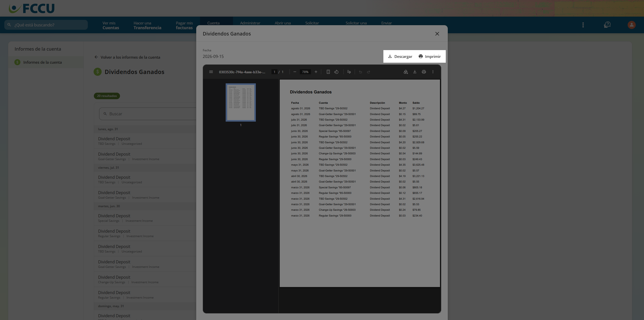Viewport: 644px width, 320px height.
Task: Zoom out in the PDF viewer
Action: click(x=295, y=72)
